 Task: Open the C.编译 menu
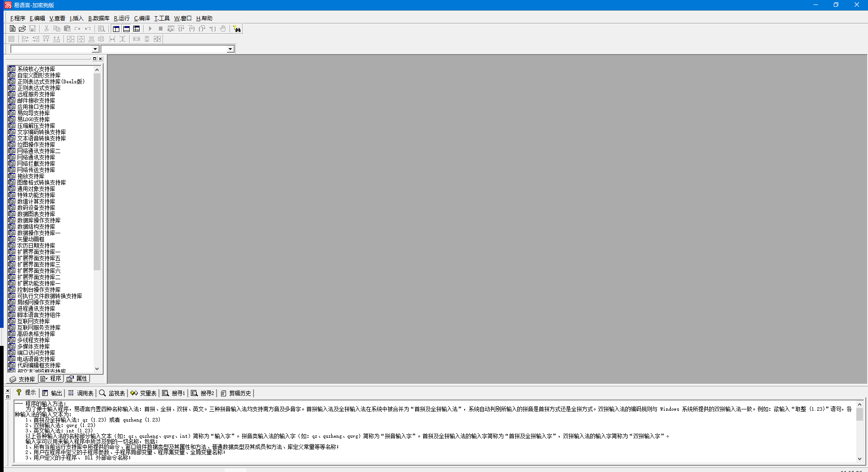(x=141, y=18)
